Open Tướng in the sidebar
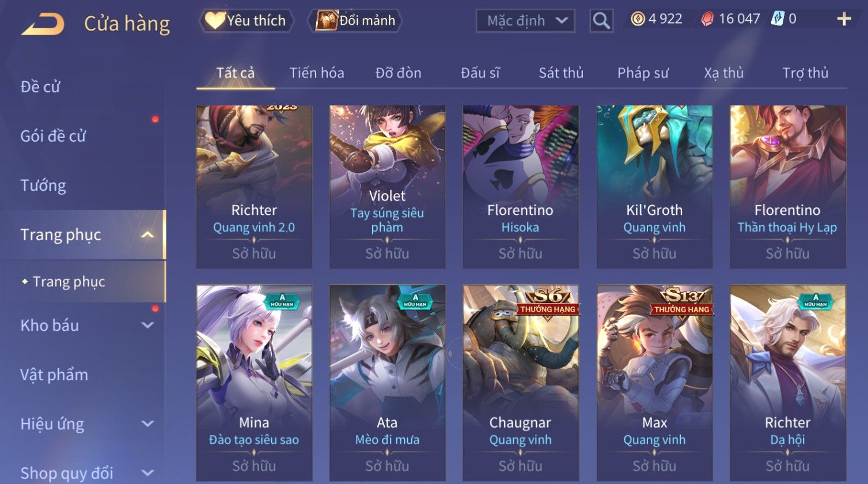Viewport: 868px width, 484px height. [x=43, y=186]
